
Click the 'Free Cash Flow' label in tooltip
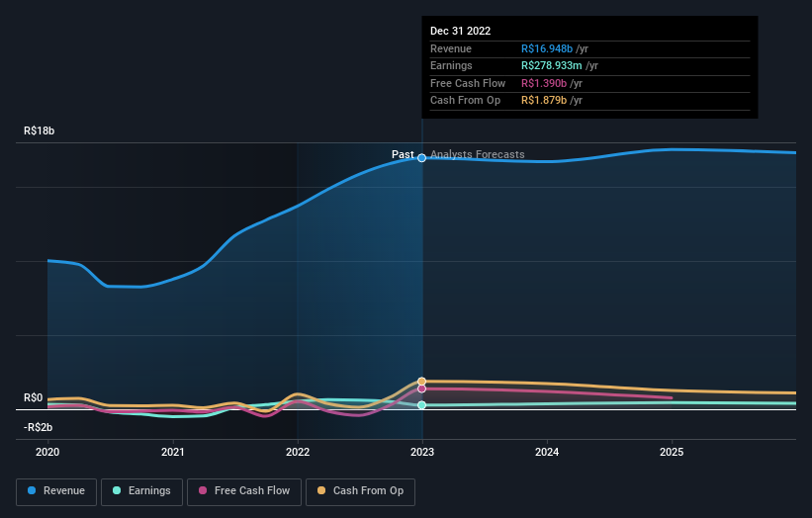click(x=468, y=83)
